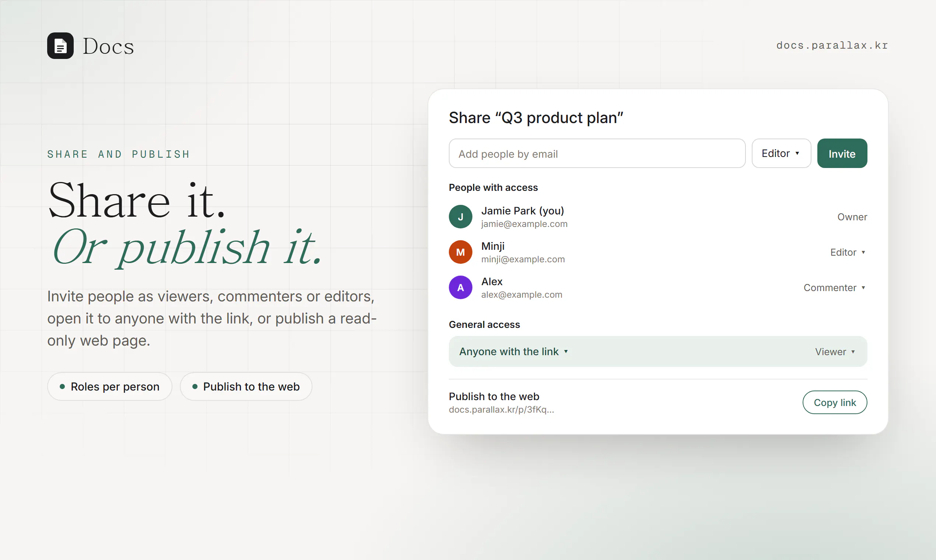This screenshot has height=560, width=936.
Task: Click the Docs wordmark text
Action: [x=108, y=46]
